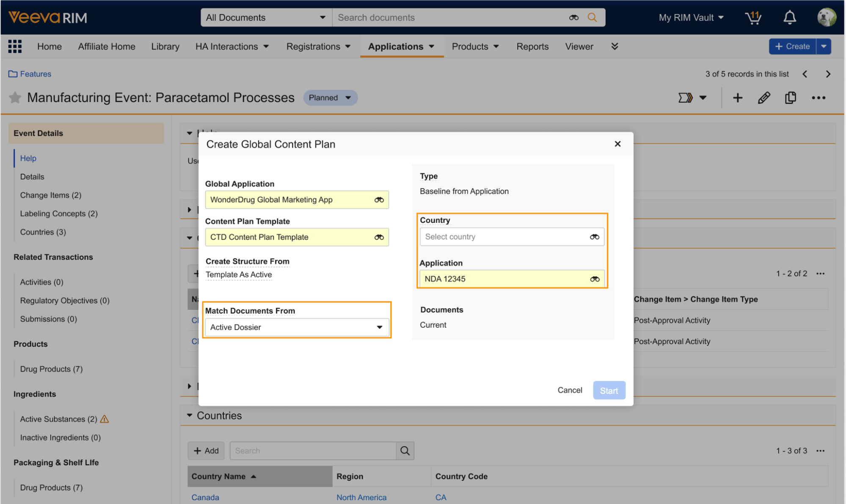Viewport: 846px width, 504px height.
Task: Open the Planned status dropdown
Action: pyautogui.click(x=330, y=98)
